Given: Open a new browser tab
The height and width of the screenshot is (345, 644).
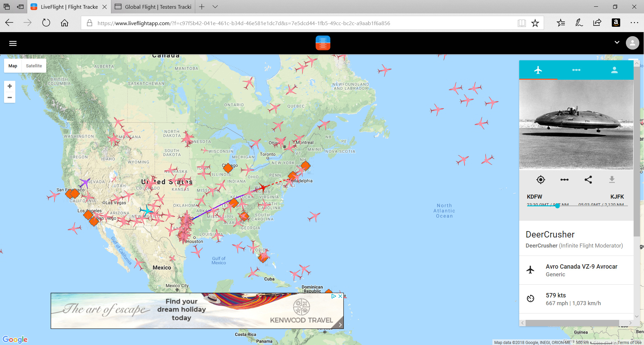Looking at the screenshot, I should coord(202,7).
